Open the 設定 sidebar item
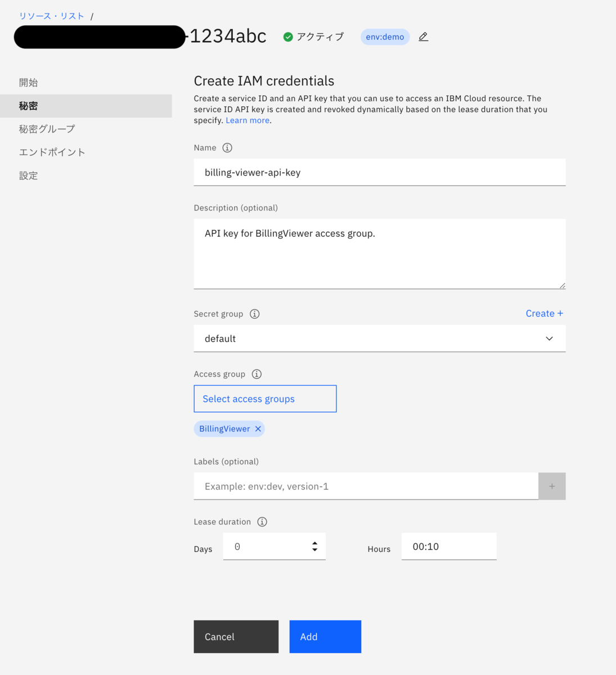Screen dimensions: 616x675 click(28, 175)
